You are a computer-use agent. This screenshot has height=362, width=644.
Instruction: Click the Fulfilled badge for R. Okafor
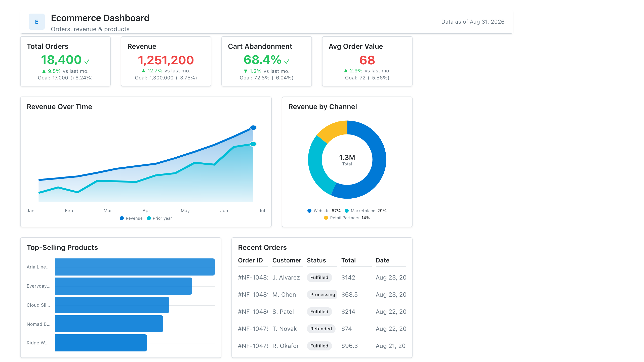pyautogui.click(x=319, y=346)
